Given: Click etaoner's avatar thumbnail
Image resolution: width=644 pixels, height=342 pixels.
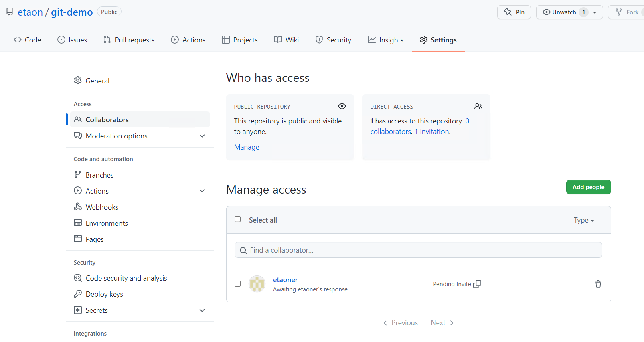Looking at the screenshot, I should point(257,284).
